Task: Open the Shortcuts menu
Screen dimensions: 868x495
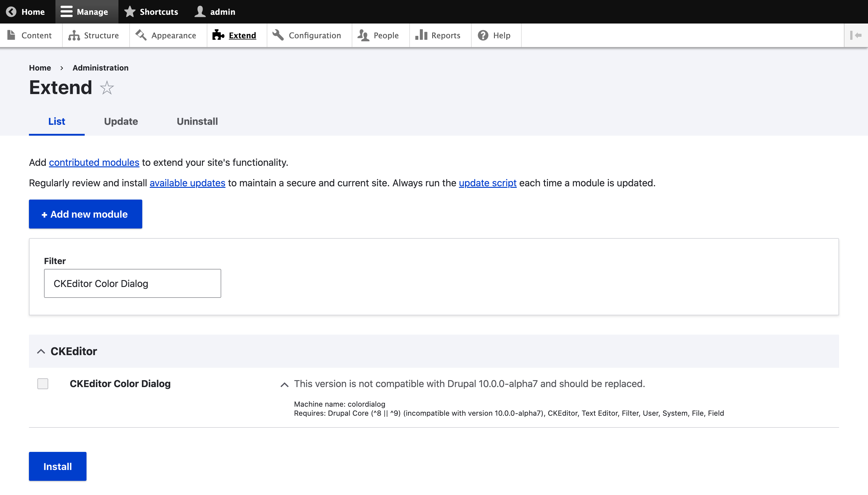Action: [151, 11]
